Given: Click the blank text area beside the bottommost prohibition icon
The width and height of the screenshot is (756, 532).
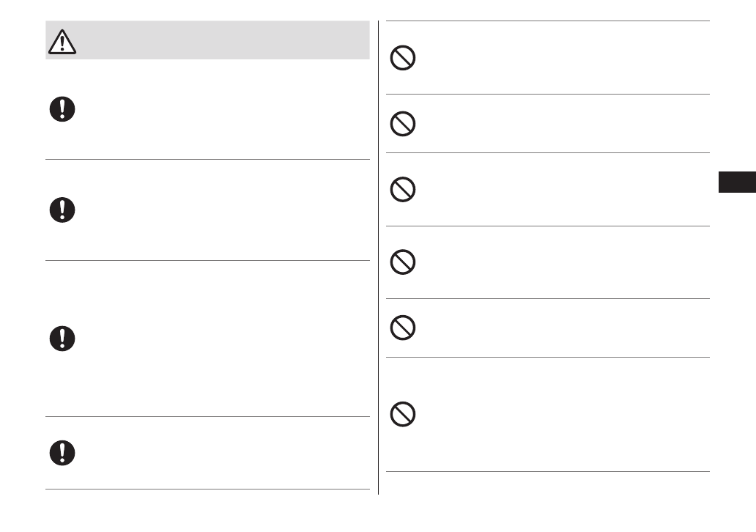Looking at the screenshot, I should coord(557,415).
